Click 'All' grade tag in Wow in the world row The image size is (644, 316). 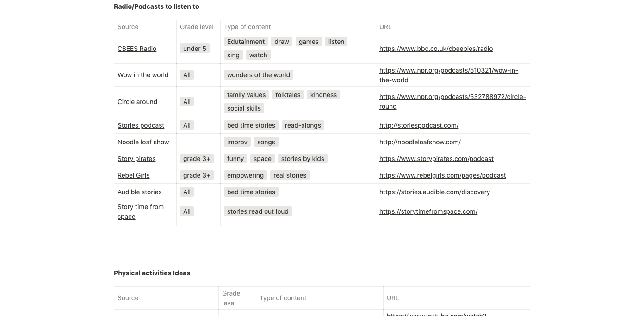[187, 75]
